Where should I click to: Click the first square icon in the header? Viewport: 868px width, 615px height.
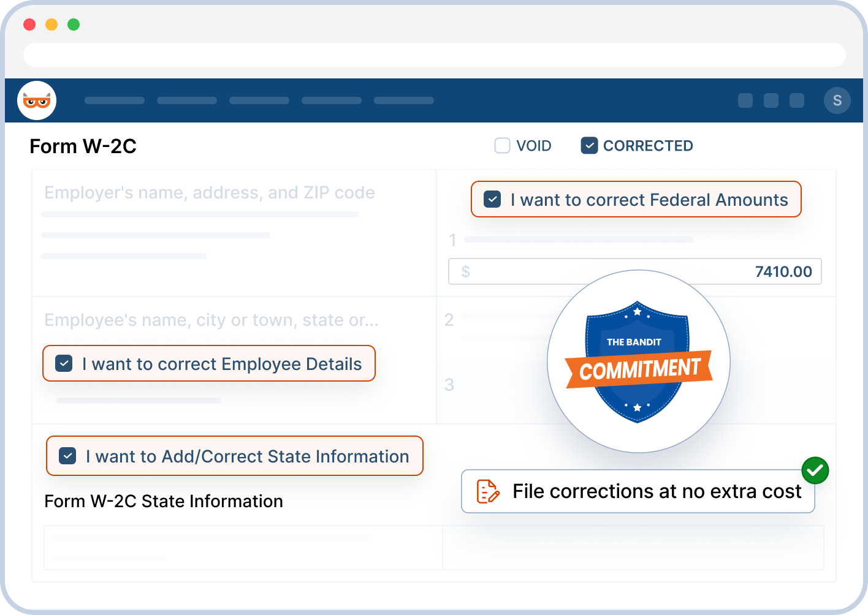pyautogui.click(x=745, y=100)
